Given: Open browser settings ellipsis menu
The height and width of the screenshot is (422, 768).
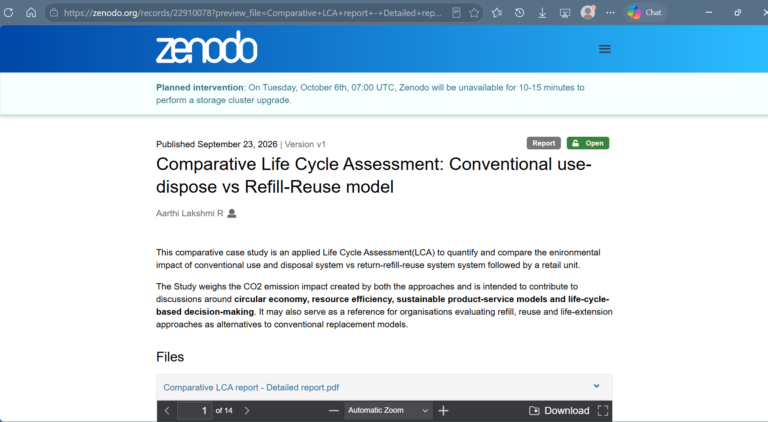Looking at the screenshot, I should coord(610,13).
